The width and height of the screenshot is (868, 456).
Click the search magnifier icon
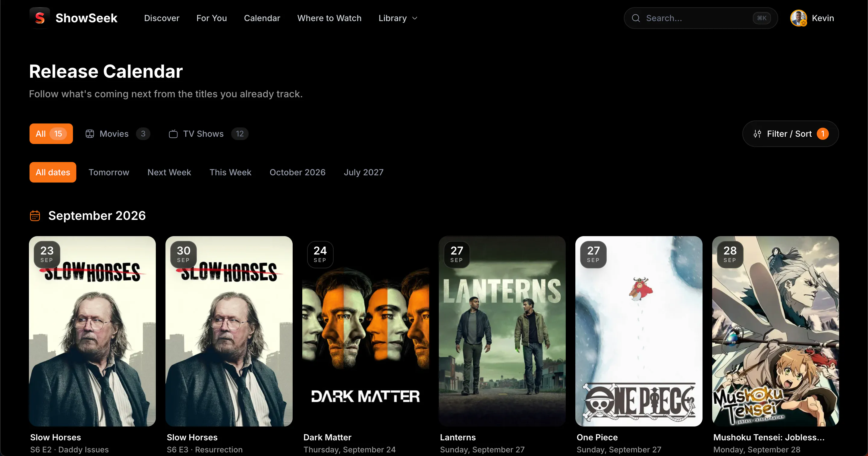pos(636,18)
